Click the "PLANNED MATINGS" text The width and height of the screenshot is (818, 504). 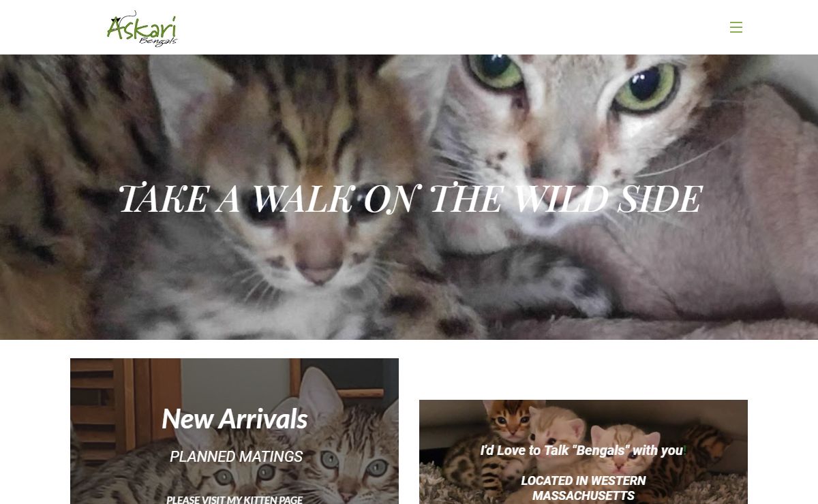(236, 456)
